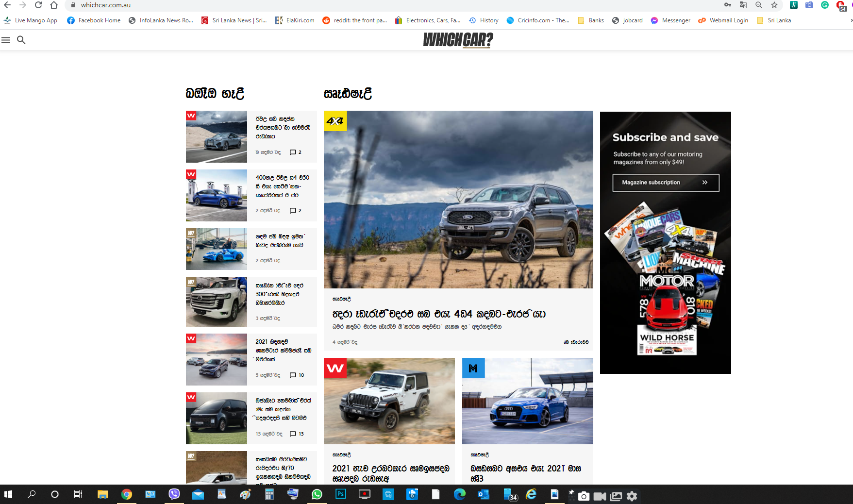
Task: Open the white Land Cruiser 300 thumbnail
Action: (x=217, y=302)
